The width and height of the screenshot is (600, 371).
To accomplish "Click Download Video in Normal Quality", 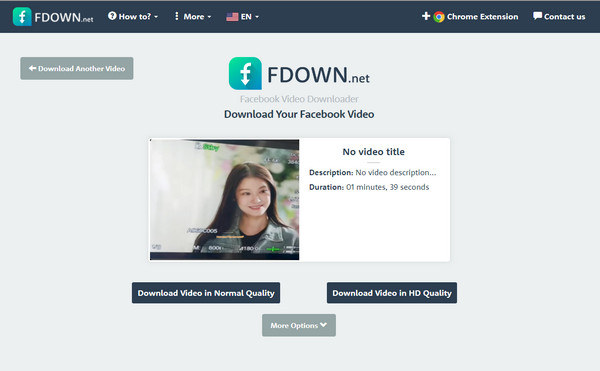I will [206, 293].
